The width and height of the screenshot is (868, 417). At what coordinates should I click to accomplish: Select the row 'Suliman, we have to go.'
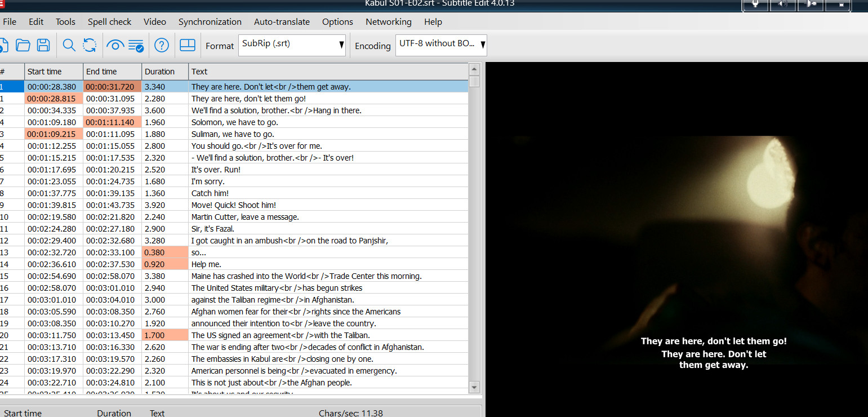[234, 134]
